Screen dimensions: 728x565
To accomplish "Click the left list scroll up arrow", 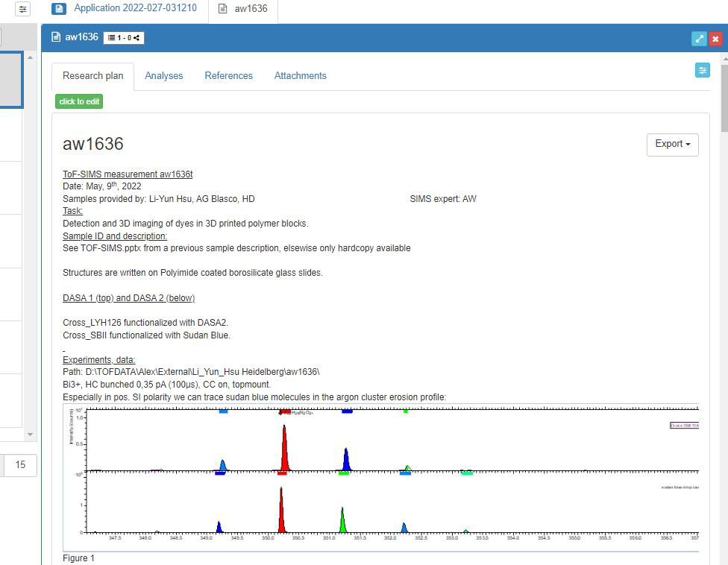I will pos(30,57).
